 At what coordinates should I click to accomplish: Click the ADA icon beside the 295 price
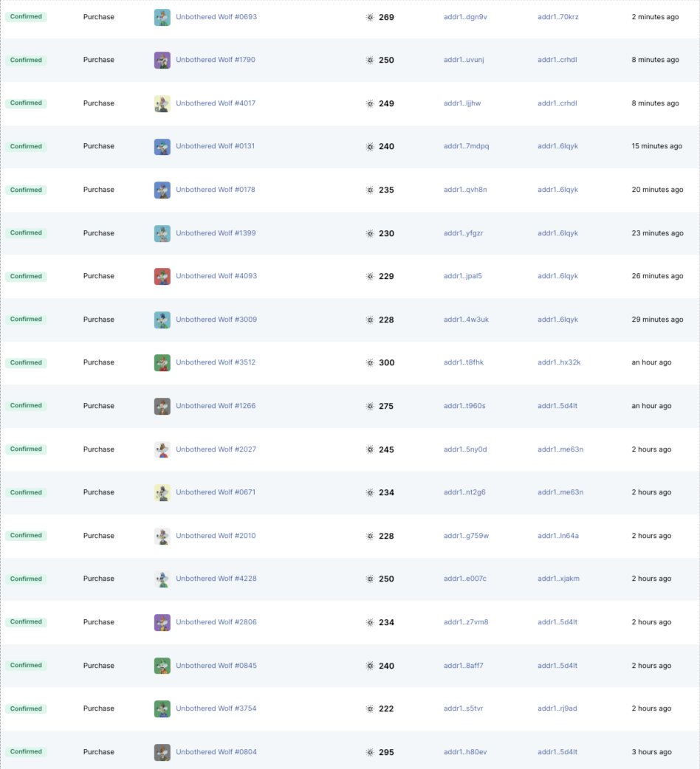tap(370, 751)
